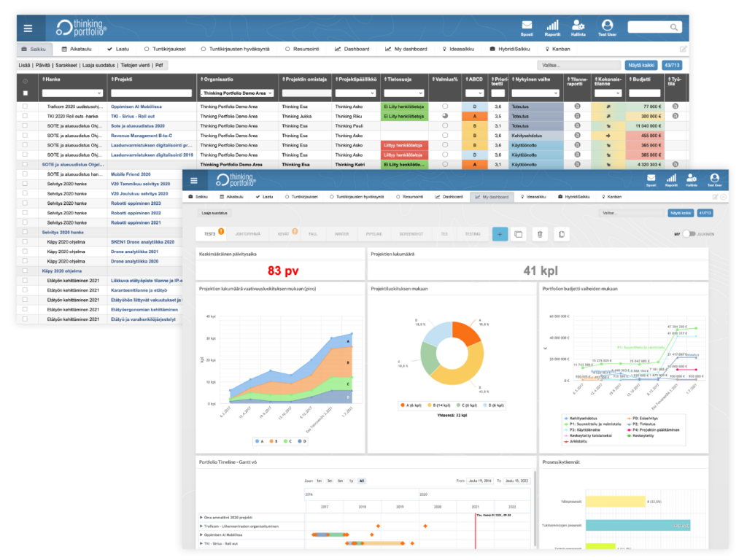Image resolution: width=747 pixels, height=560 pixels.
Task: Tick the checkbox for the Traficom 2020 row
Action: tap(26, 106)
